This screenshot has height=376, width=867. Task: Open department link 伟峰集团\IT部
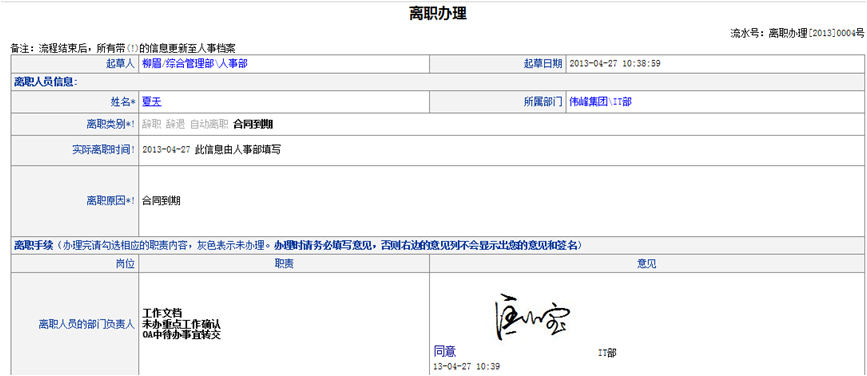click(600, 102)
